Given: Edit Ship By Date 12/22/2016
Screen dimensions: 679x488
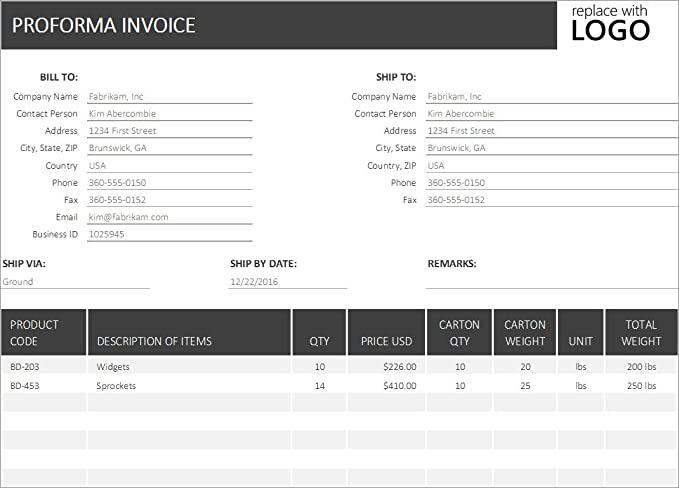Looking at the screenshot, I should point(288,281).
